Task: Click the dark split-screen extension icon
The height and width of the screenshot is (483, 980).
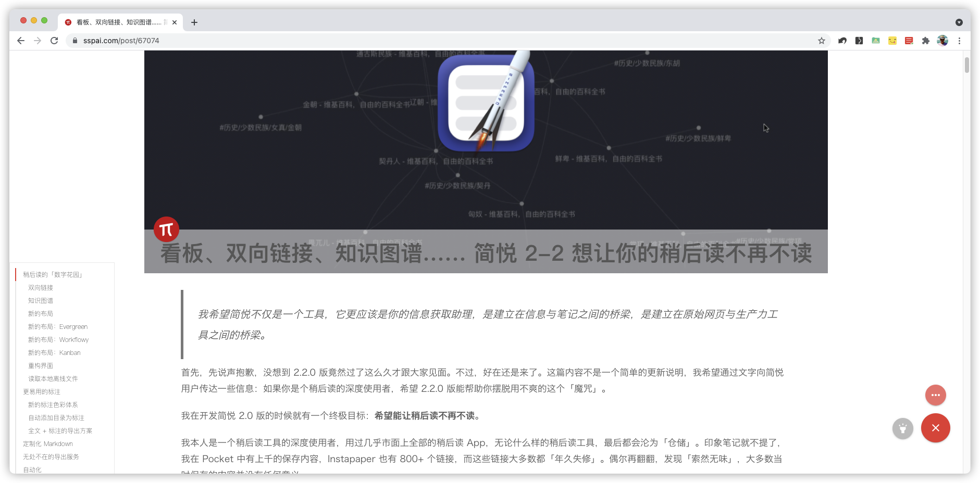Action: coord(859,41)
